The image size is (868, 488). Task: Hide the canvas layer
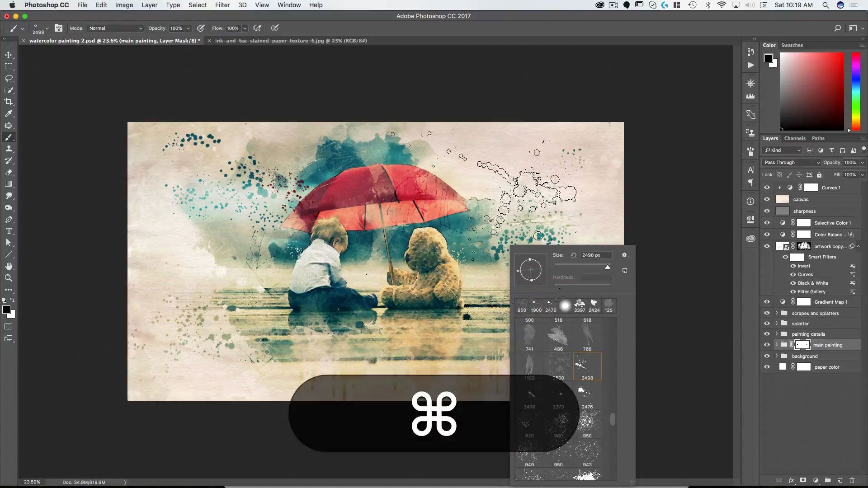point(767,199)
